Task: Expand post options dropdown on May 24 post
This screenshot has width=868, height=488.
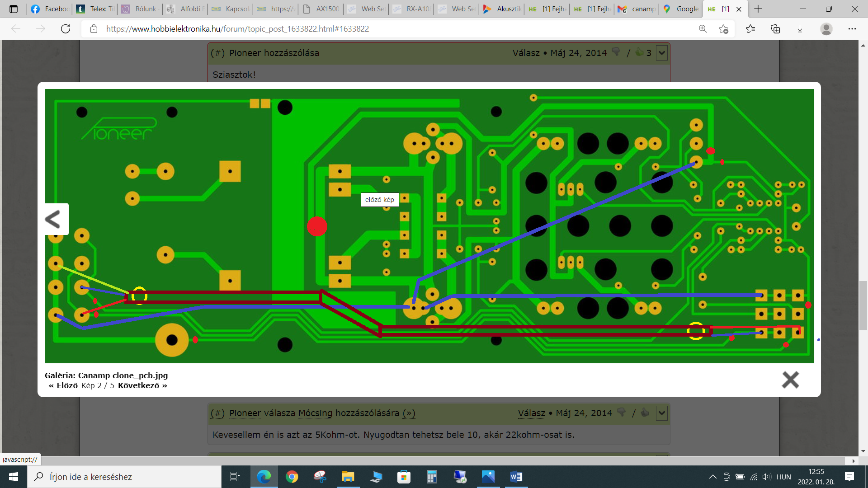Action: tap(662, 53)
